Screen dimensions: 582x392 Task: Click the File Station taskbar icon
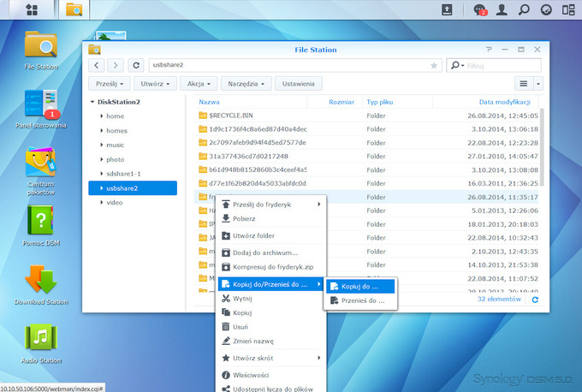tap(74, 9)
